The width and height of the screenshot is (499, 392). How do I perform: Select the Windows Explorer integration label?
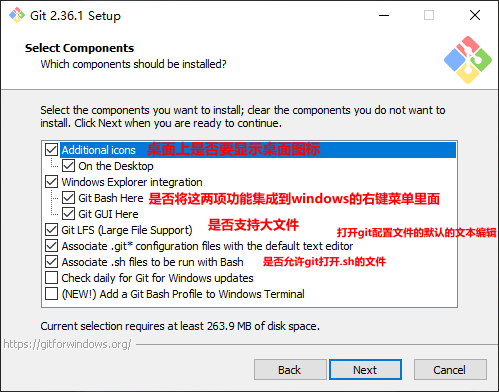pyautogui.click(x=132, y=182)
